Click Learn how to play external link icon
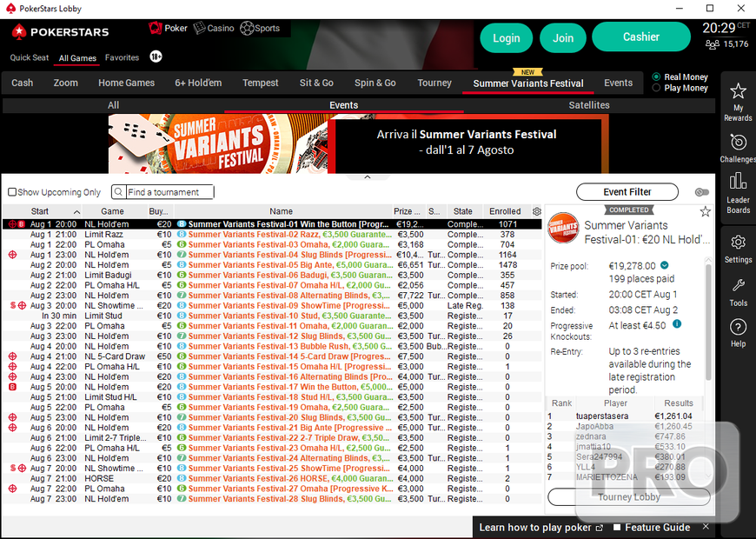This screenshot has height=539, width=756. pyautogui.click(x=600, y=528)
